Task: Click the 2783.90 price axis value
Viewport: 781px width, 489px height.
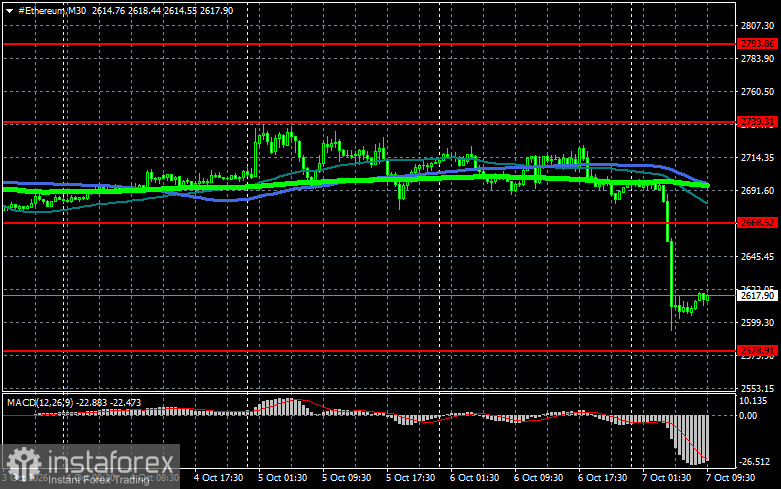Action: [758, 59]
